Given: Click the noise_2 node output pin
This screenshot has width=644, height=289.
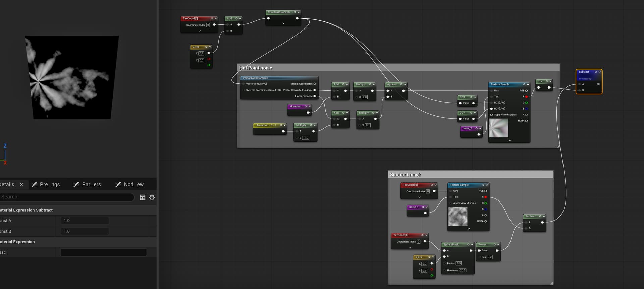Looking at the screenshot, I should coord(479,134).
